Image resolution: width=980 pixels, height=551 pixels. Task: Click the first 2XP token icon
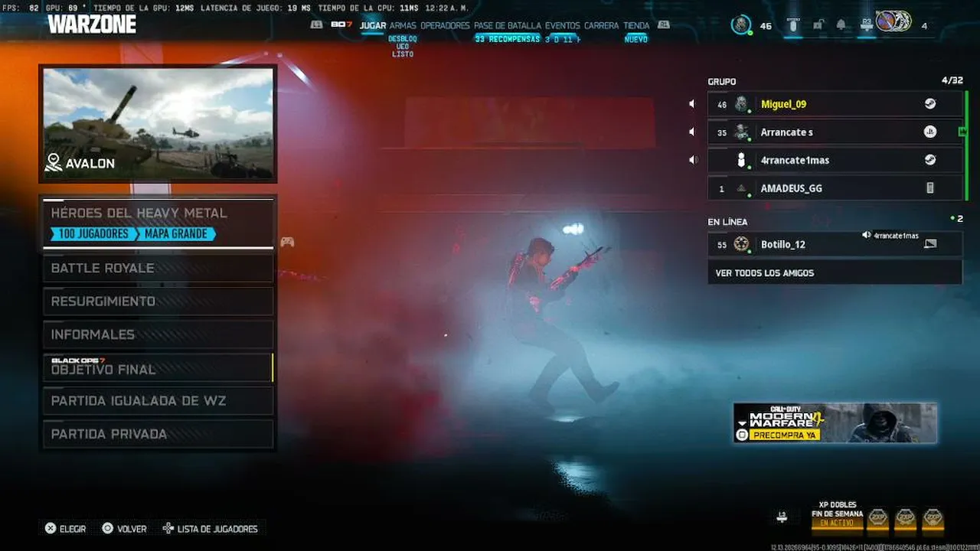(x=877, y=520)
